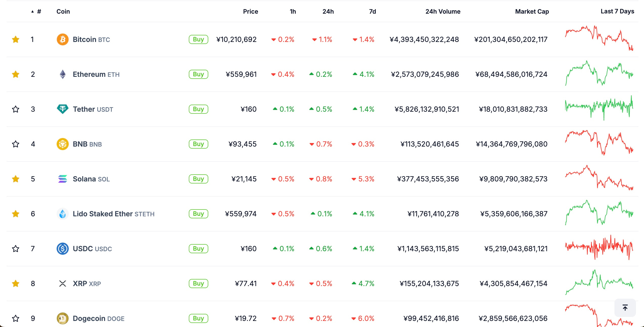644x327 pixels.
Task: Click Buy button for Dogecoin
Action: [198, 318]
